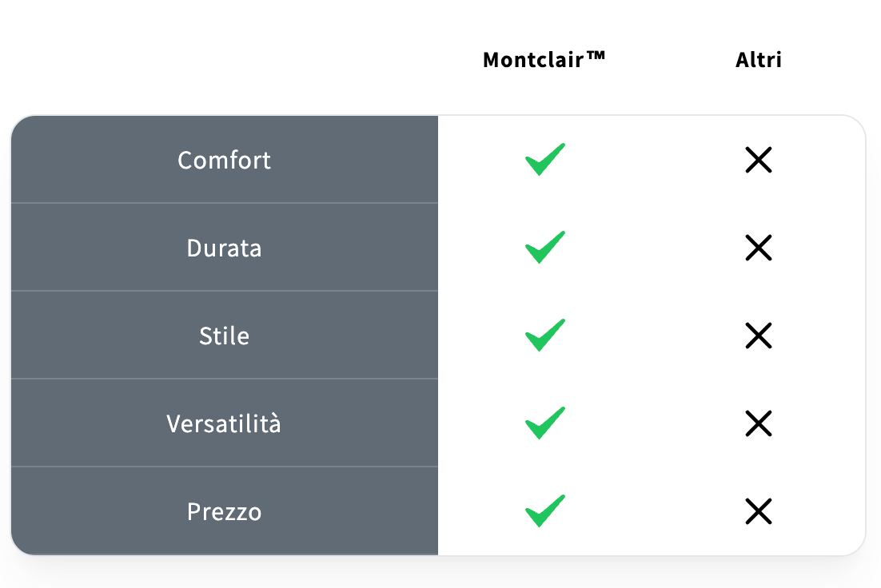
Task: Click the Altri column header
Action: [x=758, y=60]
